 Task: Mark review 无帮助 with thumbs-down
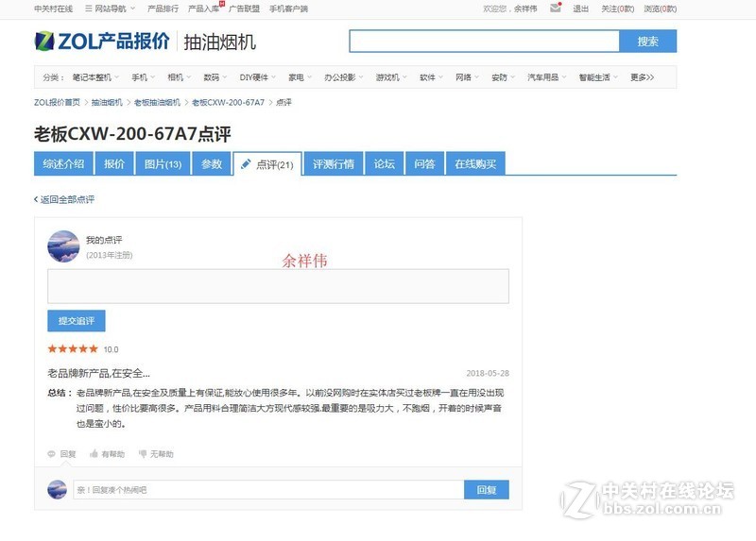156,454
